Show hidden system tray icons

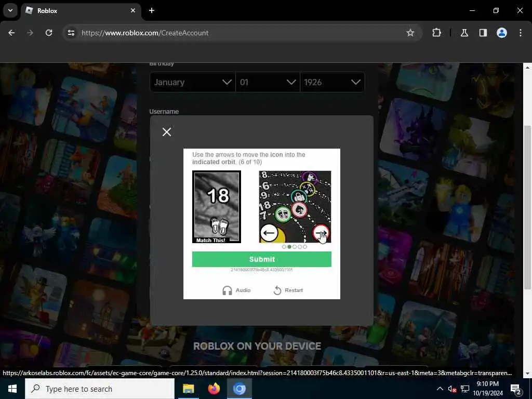click(440, 389)
